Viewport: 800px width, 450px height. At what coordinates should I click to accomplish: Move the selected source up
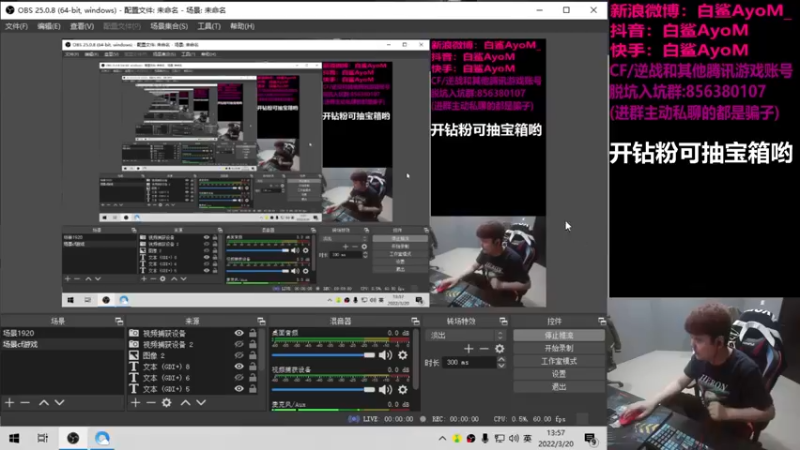(x=186, y=403)
